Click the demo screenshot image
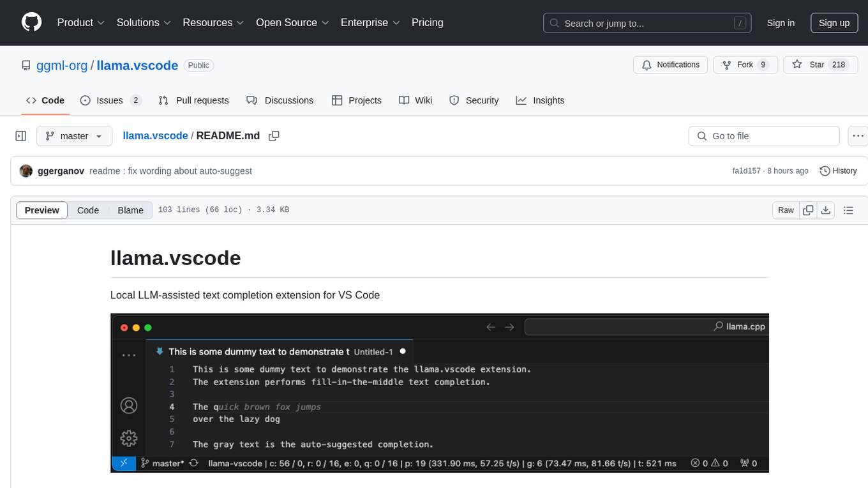This screenshot has width=868, height=488. pyautogui.click(x=440, y=393)
